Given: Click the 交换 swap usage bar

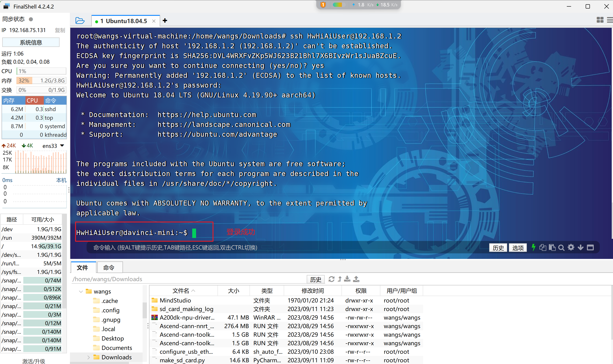Looking at the screenshot, I should pos(41,90).
